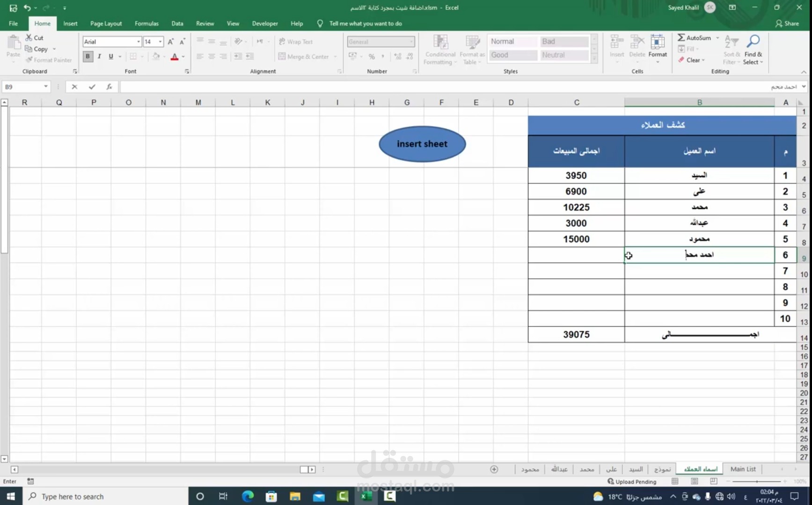Expand the Merge & Center dropdown arrow
This screenshot has height=505, width=812.
(x=335, y=57)
